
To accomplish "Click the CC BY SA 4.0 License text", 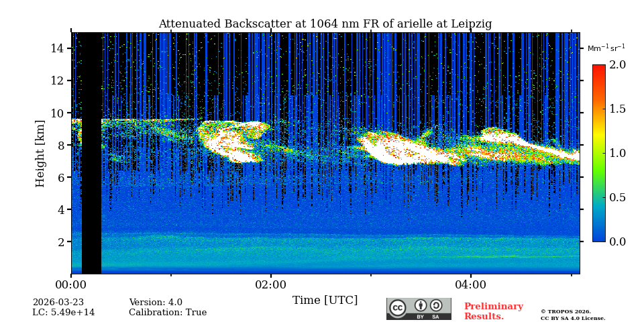I will point(573,319).
